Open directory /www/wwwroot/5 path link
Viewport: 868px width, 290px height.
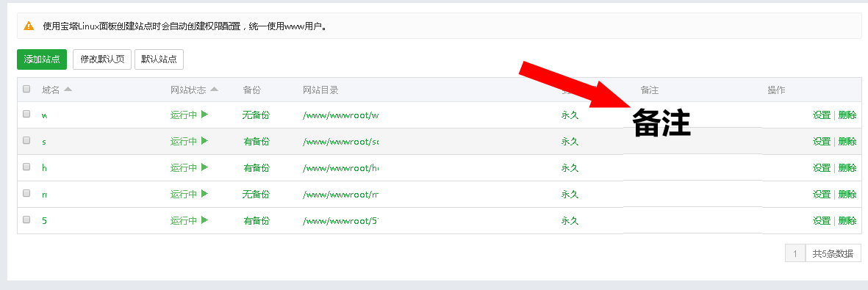(340, 220)
